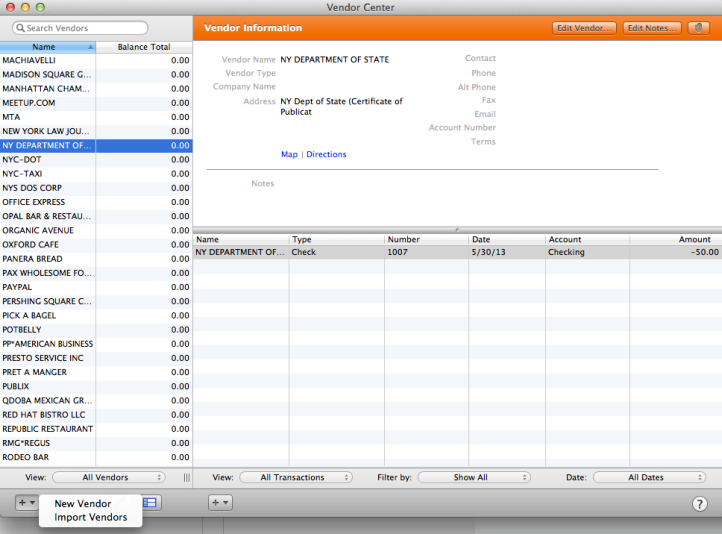Open the help question mark button
722x534 pixels.
pos(699,504)
